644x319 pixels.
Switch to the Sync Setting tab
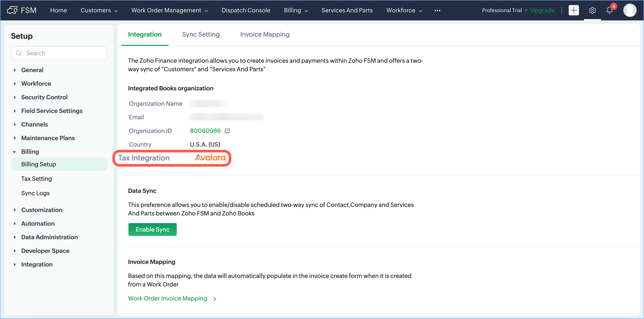(x=201, y=34)
